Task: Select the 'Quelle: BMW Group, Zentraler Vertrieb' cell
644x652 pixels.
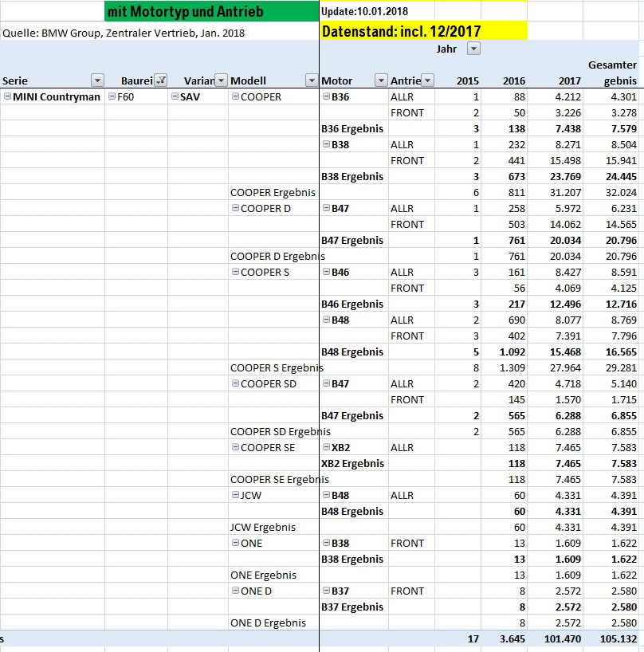Action: click(x=124, y=33)
